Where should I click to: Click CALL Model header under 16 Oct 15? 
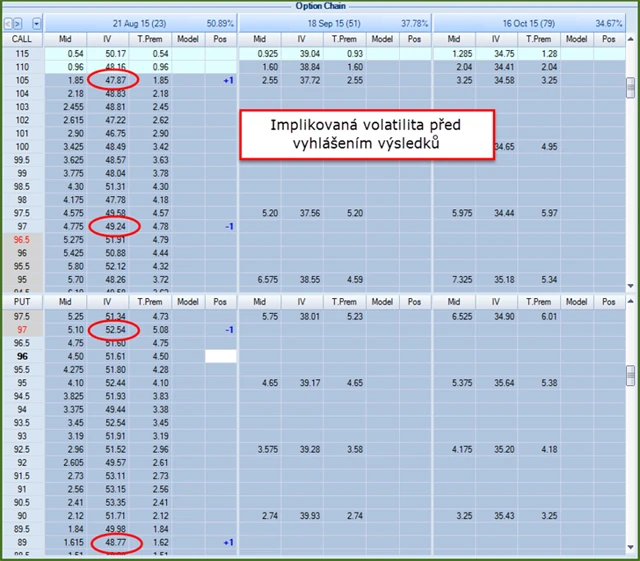(x=576, y=39)
